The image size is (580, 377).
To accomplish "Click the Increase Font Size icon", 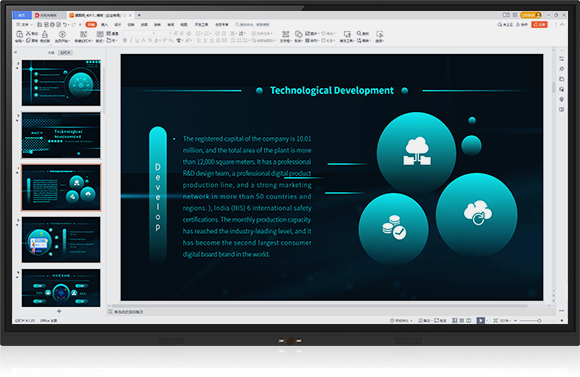I will click(176, 33).
